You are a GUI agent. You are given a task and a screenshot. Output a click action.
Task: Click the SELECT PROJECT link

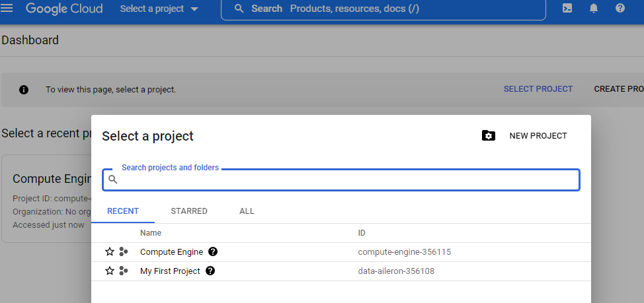538,89
